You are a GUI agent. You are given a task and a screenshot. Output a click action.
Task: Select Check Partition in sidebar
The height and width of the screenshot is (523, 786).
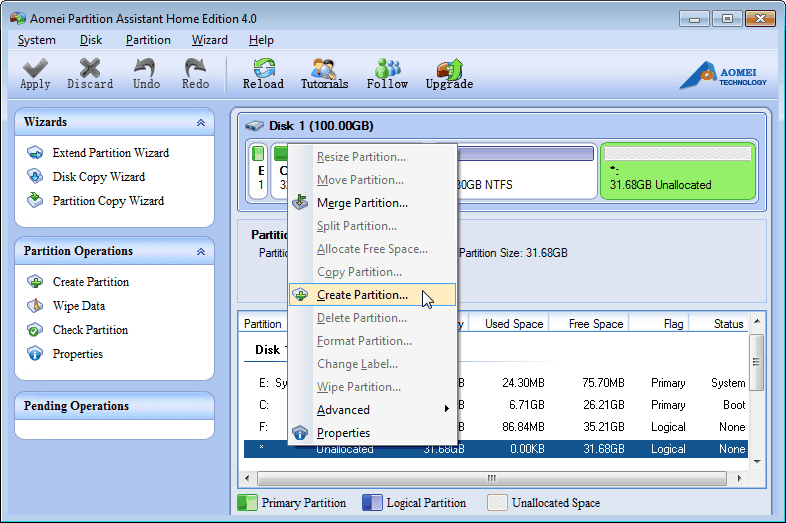tap(90, 330)
